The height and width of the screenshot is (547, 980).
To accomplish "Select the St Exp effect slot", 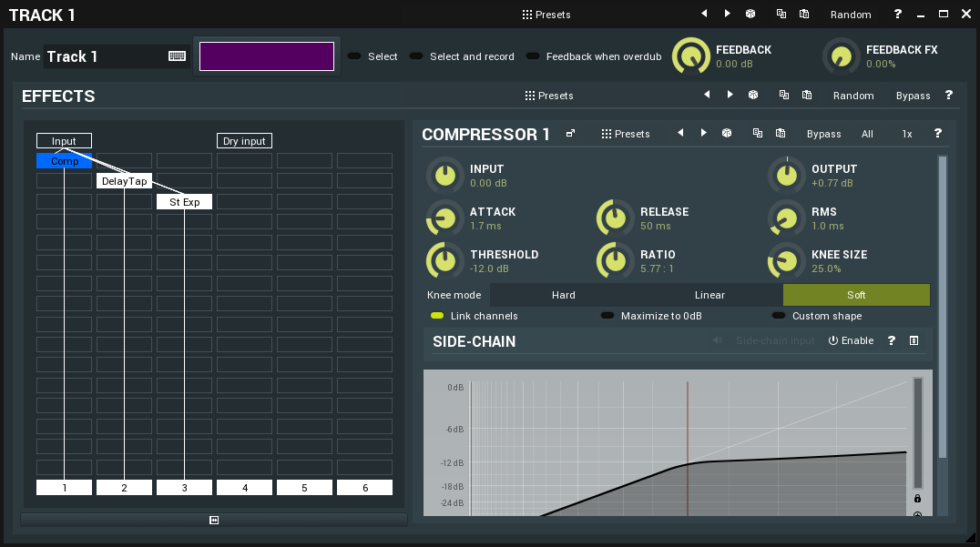I will (x=184, y=202).
